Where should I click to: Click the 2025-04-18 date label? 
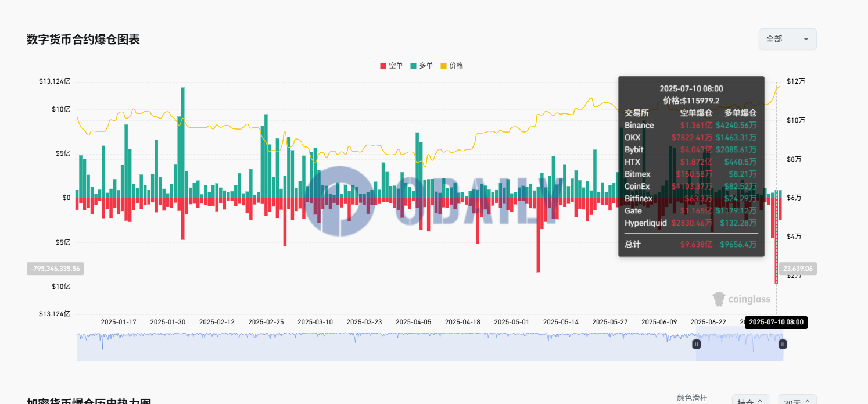(462, 322)
